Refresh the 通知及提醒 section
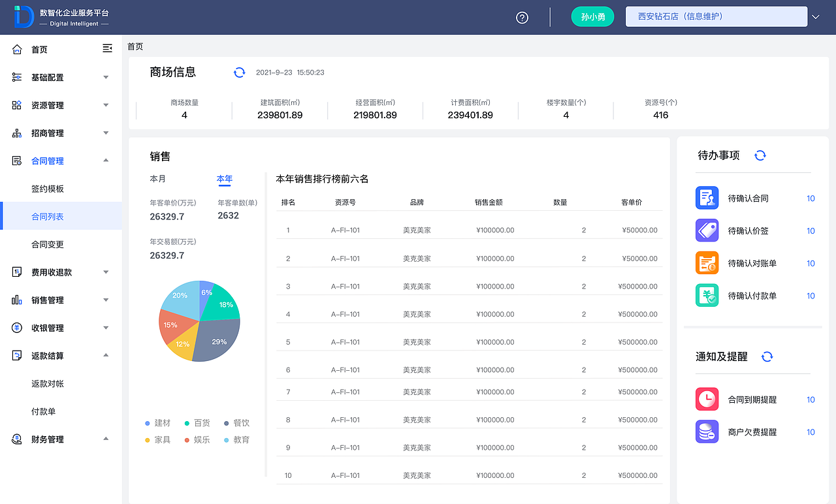Viewport: 836px width, 504px height. coord(767,356)
